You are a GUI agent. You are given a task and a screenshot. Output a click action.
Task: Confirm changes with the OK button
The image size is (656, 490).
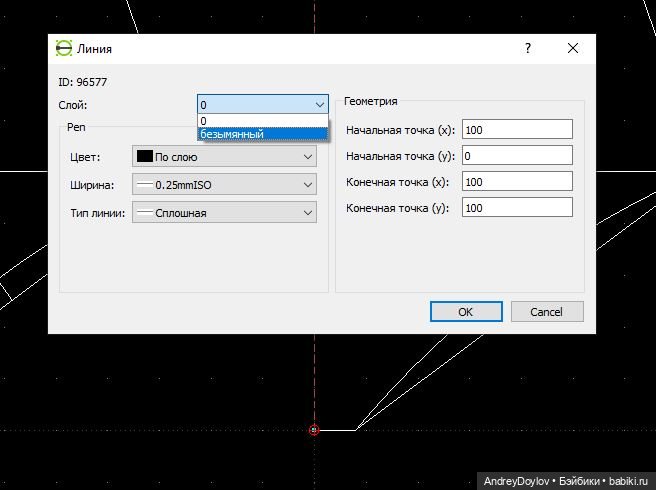(x=466, y=312)
